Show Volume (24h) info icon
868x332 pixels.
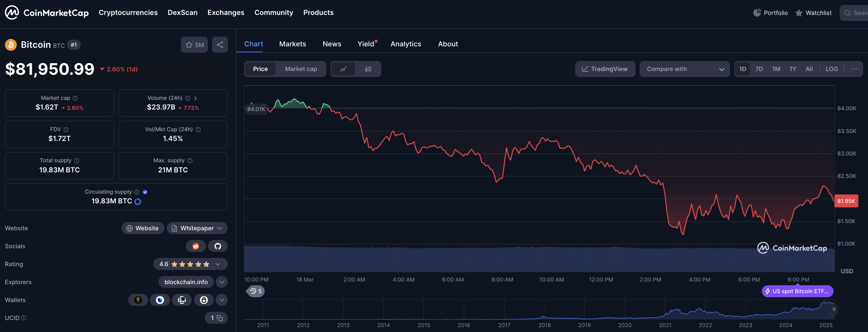point(188,98)
